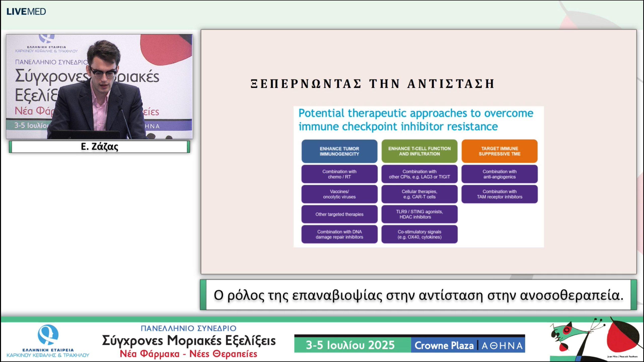Toggle the Combination with anti-angiogenics option
Screen dimensions: 644x362
click(x=499, y=174)
